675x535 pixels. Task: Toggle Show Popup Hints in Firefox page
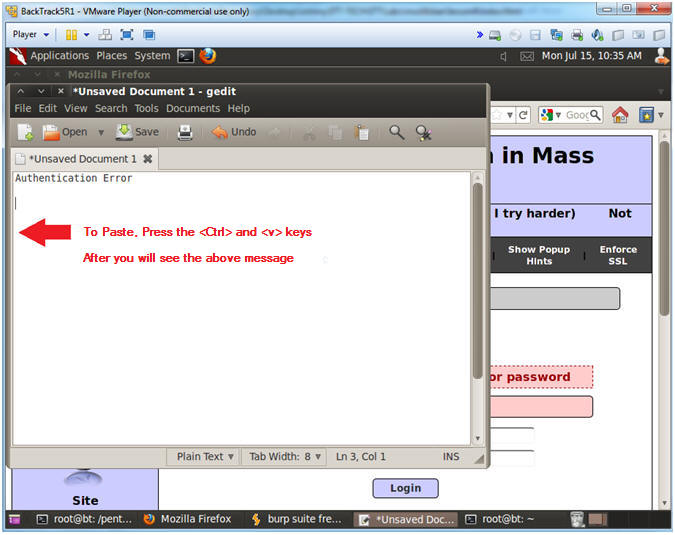tap(539, 255)
